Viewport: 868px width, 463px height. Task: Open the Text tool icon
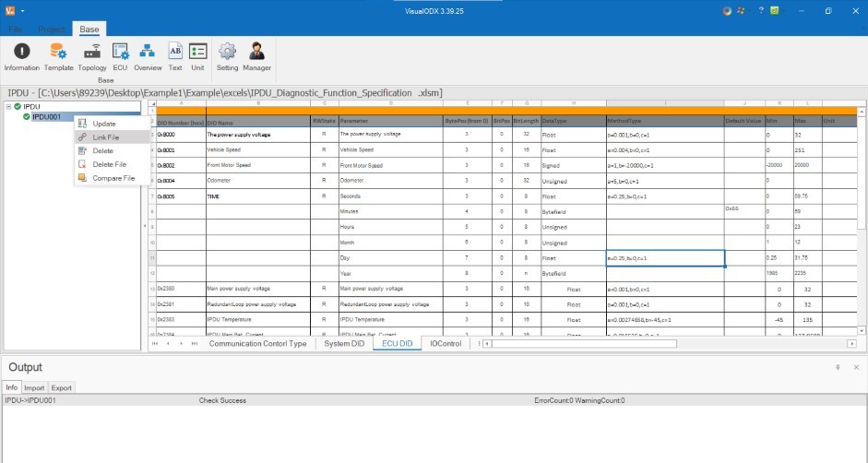(x=175, y=57)
